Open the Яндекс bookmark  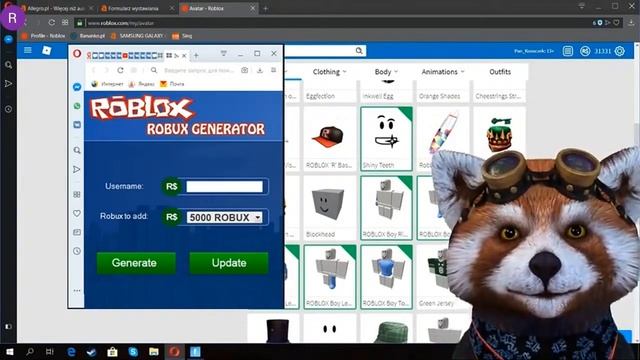tap(142, 84)
